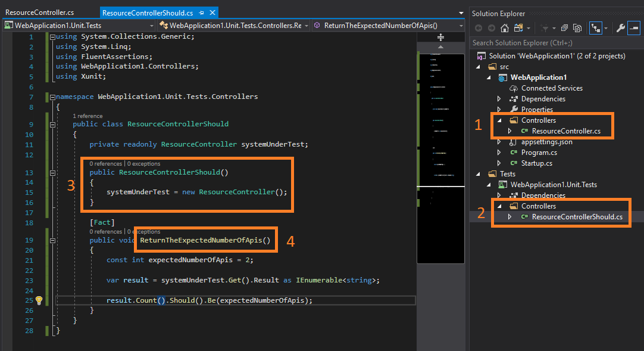Click the Home icon in Solution Explorer
Viewport: 644px width, 351px height.
point(504,27)
